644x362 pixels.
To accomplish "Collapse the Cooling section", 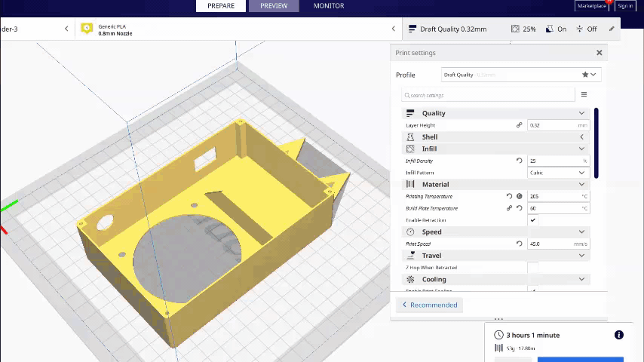I will (x=581, y=279).
